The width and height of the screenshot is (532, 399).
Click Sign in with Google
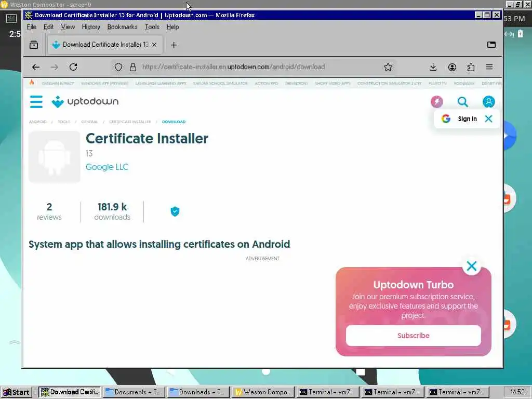tap(467, 119)
